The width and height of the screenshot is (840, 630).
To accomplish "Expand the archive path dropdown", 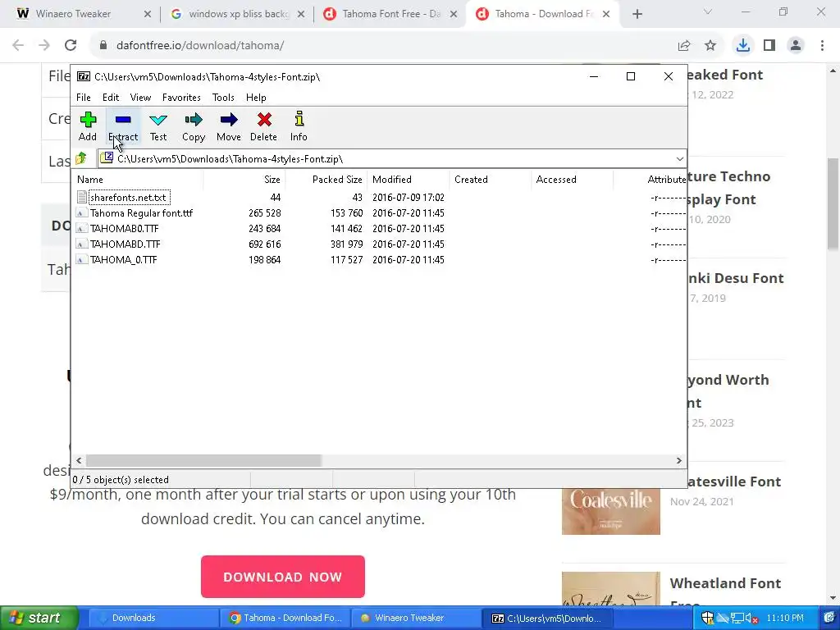I will (679, 159).
